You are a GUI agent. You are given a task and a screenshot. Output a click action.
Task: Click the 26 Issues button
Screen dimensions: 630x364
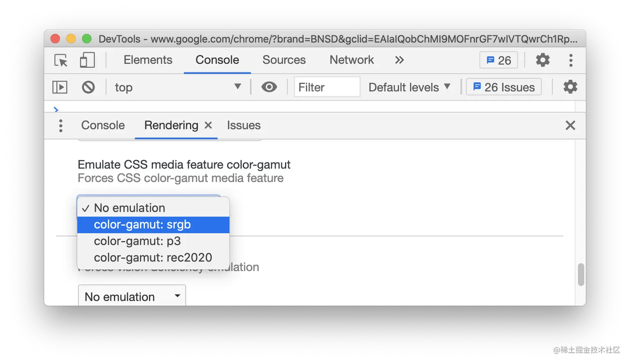click(x=504, y=87)
